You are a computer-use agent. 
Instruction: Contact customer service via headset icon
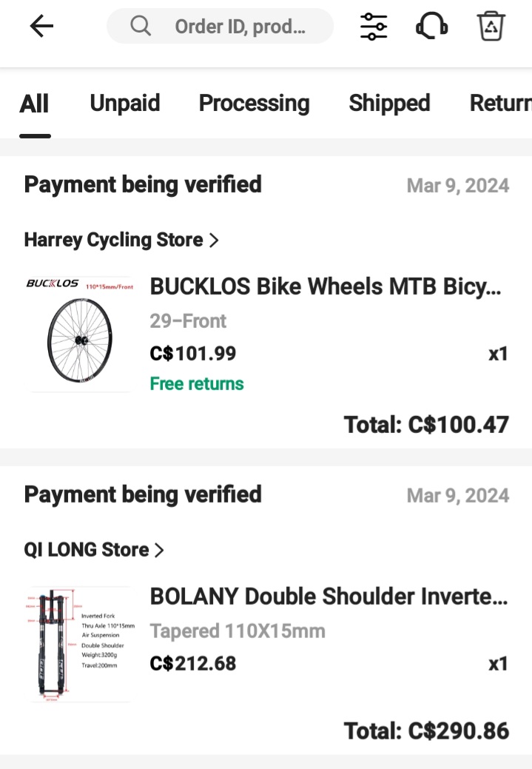tap(431, 26)
